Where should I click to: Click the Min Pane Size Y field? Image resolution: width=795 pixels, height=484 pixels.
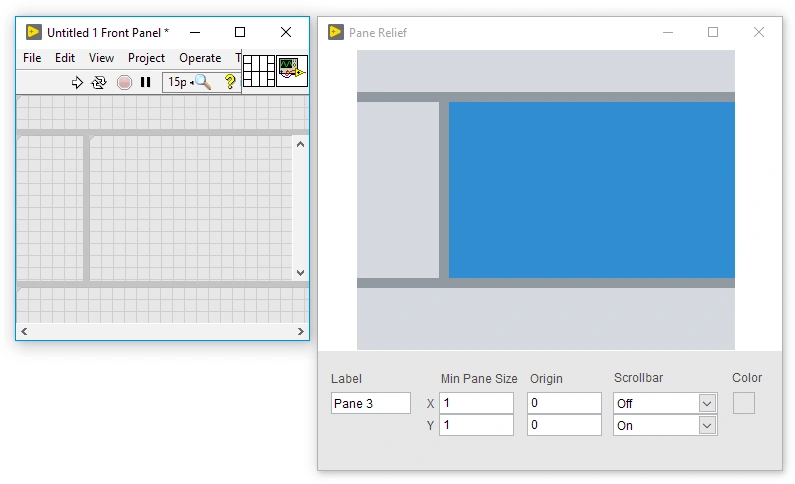[x=476, y=425]
